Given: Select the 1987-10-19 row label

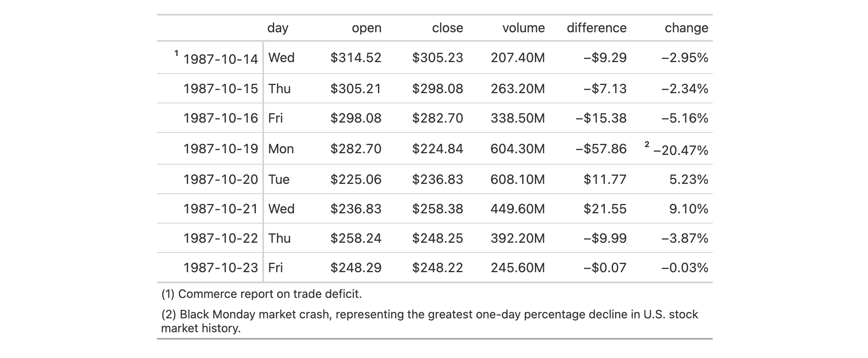Looking at the screenshot, I should (x=221, y=149).
